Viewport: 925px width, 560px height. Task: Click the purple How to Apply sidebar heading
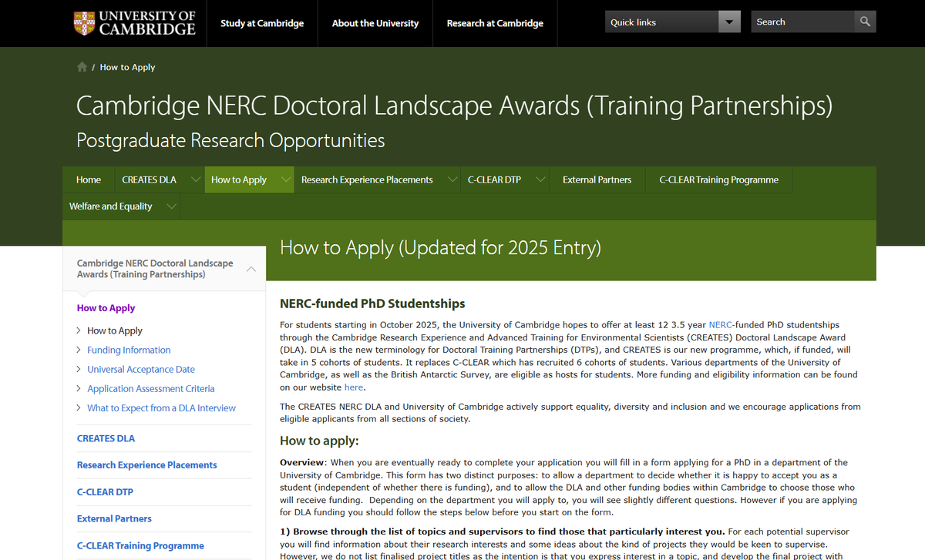point(106,308)
